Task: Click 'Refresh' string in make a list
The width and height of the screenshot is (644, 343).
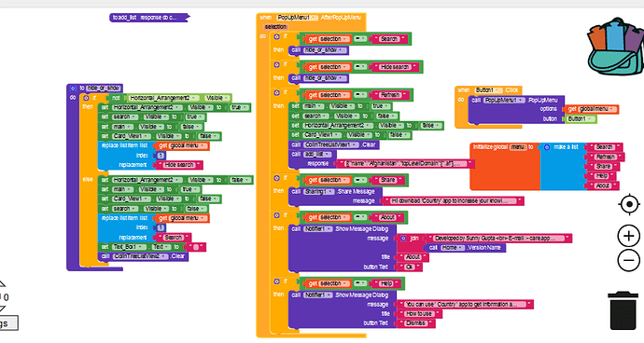Action: point(606,157)
